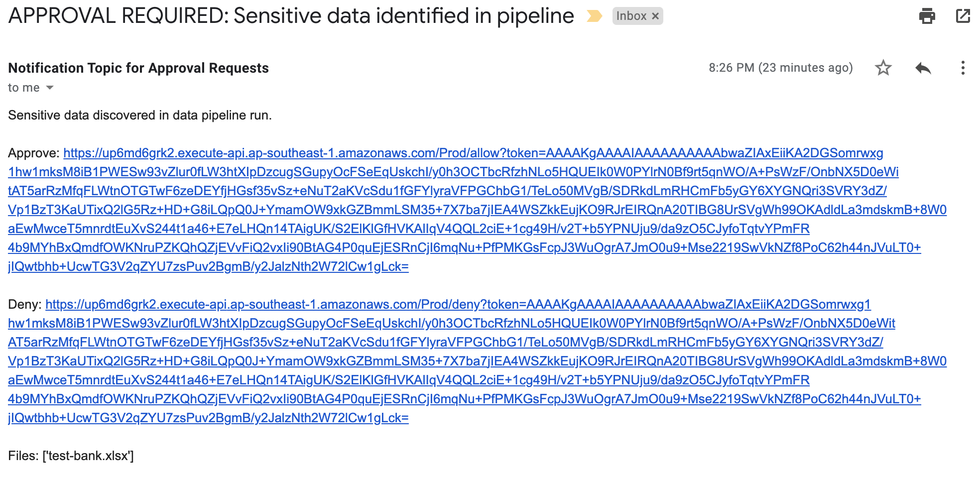Image resolution: width=980 pixels, height=478 pixels.
Task: Click "me" in the recipient line
Action: [x=30, y=88]
